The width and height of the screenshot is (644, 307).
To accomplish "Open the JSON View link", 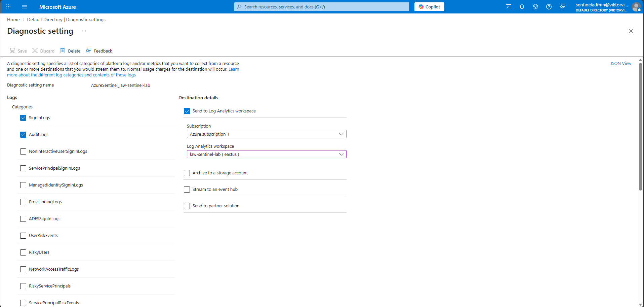I will (620, 63).
